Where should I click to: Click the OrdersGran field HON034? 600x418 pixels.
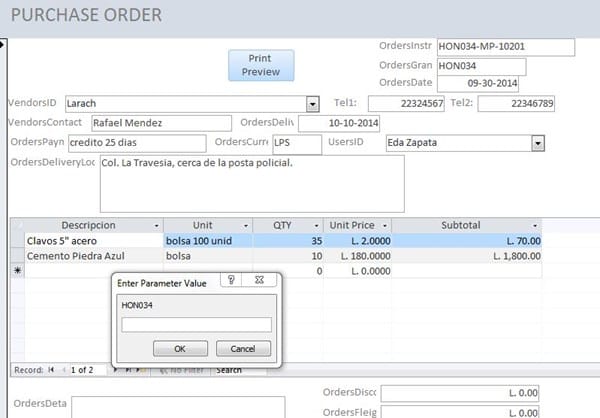(482, 66)
